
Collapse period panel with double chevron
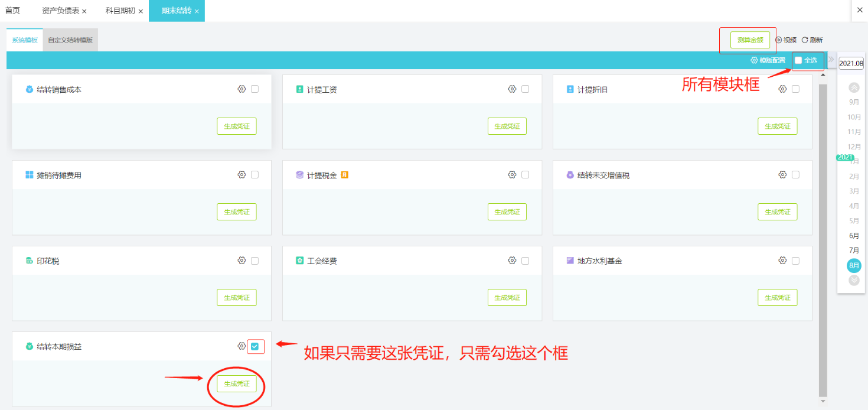coord(831,60)
